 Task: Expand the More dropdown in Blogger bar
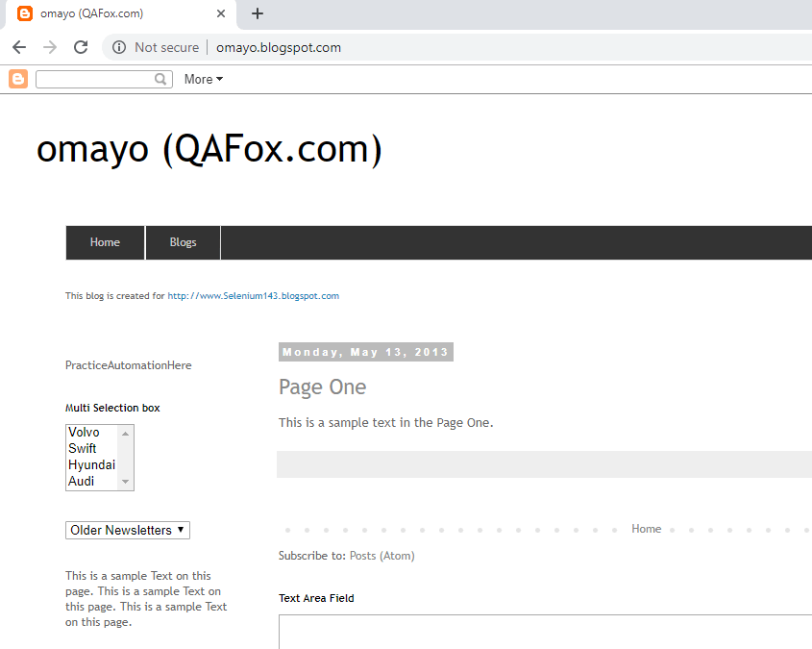click(x=204, y=79)
